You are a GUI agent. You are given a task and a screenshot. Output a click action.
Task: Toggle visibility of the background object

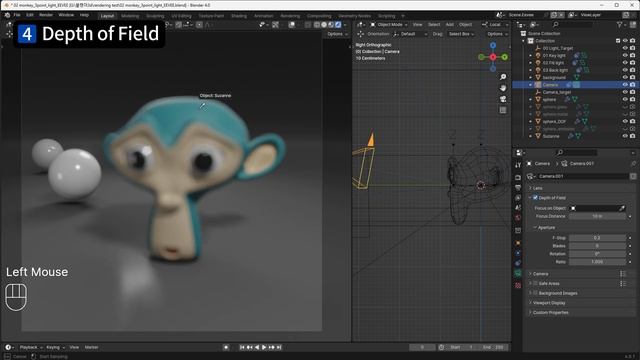click(625, 77)
